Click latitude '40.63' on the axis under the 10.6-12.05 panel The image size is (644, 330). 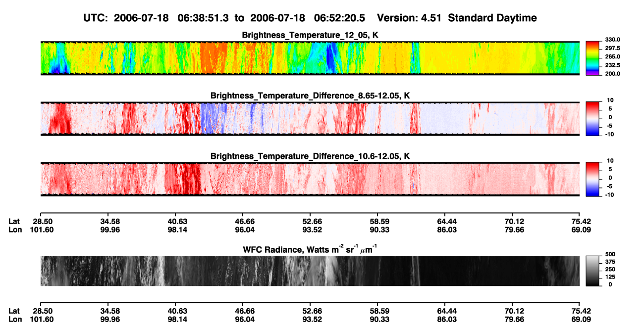(x=176, y=222)
